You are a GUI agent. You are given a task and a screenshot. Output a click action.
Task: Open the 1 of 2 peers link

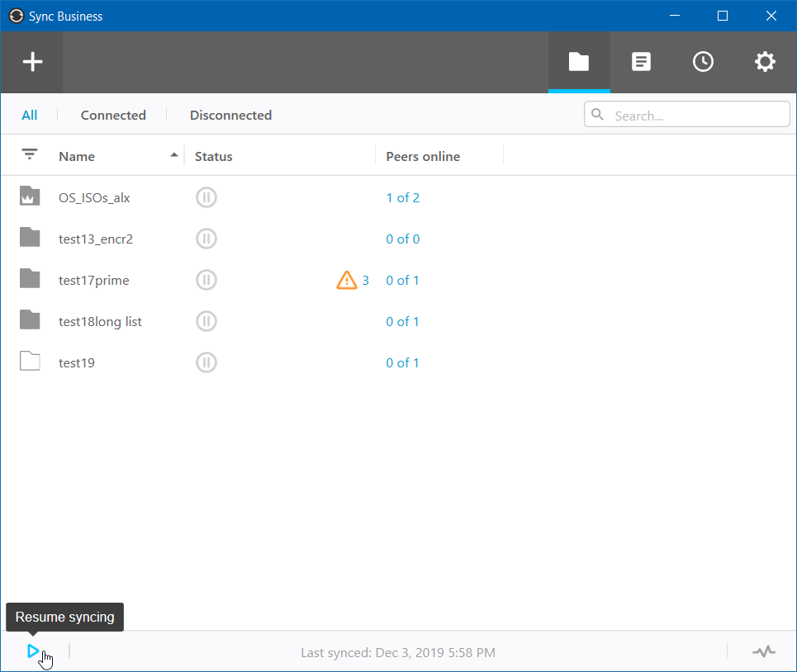click(x=402, y=197)
